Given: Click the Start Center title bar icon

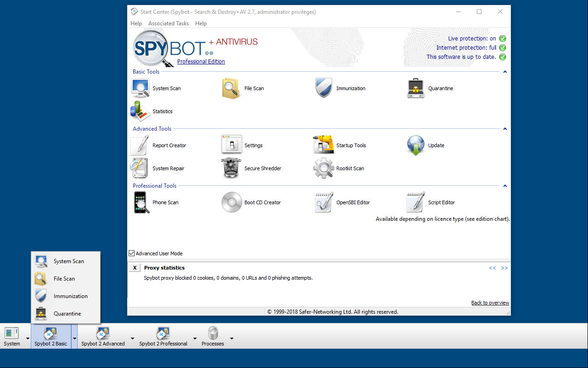Looking at the screenshot, I should (x=134, y=11).
